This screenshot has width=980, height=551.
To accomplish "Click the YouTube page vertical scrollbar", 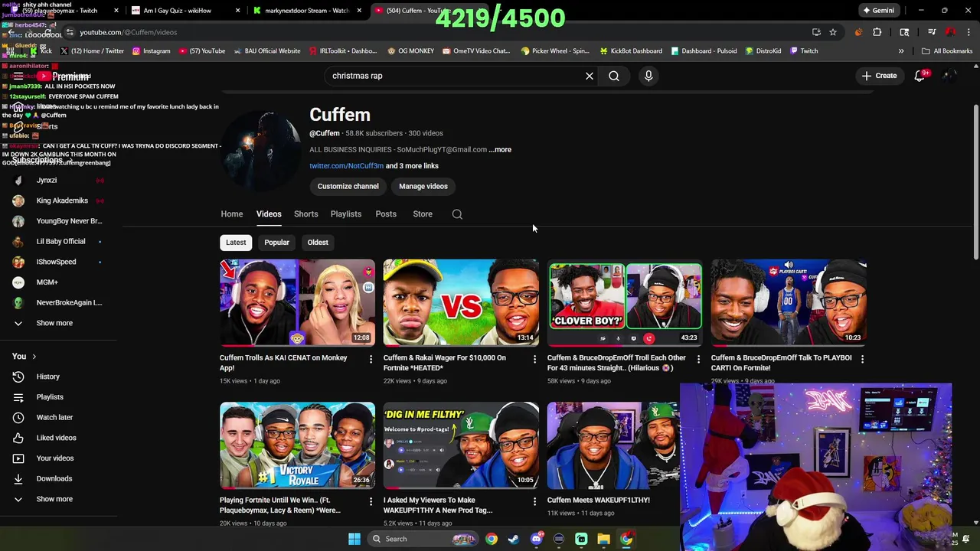I will [975, 184].
